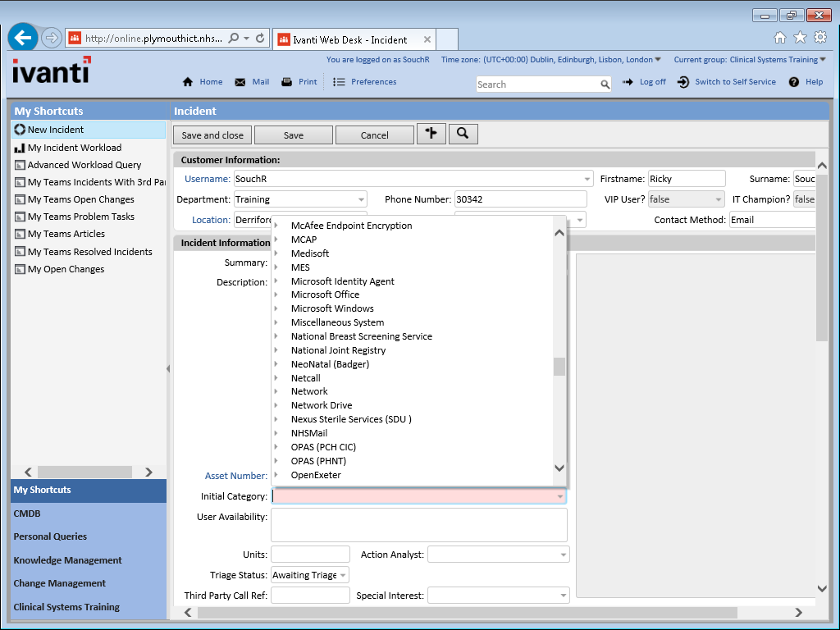
Task: Click the My Open Changes icon
Action: point(20,269)
